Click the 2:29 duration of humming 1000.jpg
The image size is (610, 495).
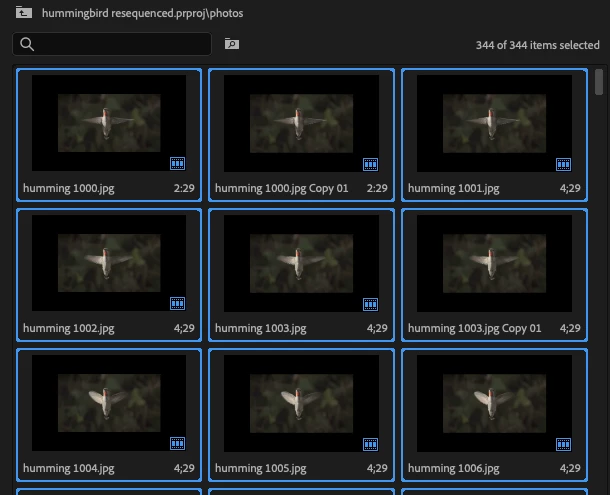(184, 188)
